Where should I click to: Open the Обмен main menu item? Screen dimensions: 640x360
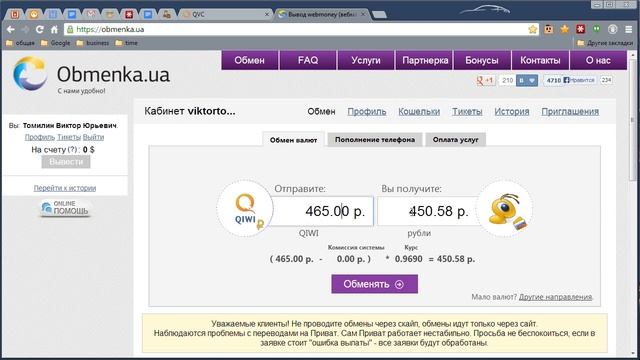249,60
